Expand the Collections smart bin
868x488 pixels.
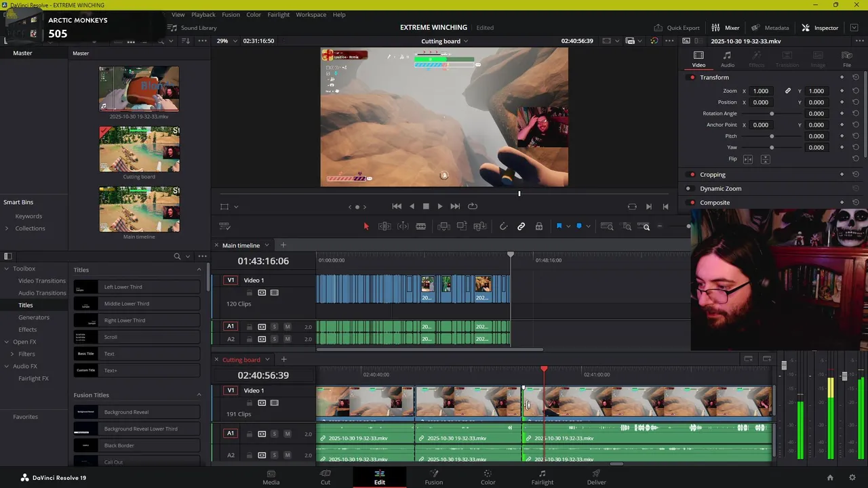[7, 228]
